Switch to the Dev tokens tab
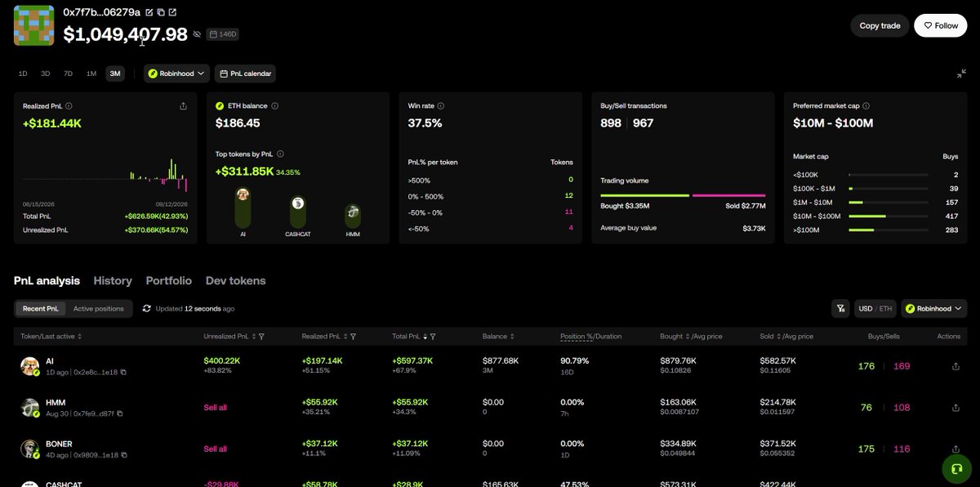Viewport: 980px width, 487px height. pyautogui.click(x=236, y=281)
